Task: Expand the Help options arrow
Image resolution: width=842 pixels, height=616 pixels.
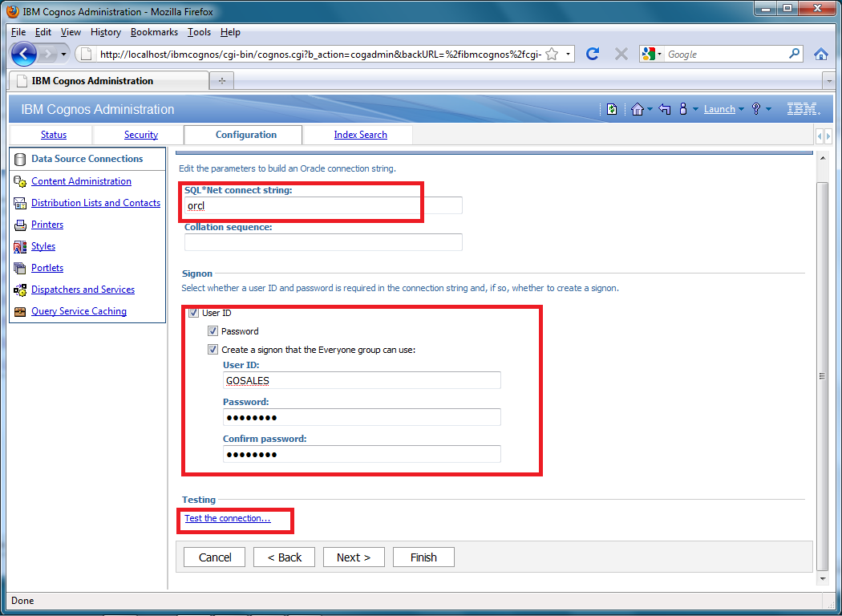Action: [768, 109]
